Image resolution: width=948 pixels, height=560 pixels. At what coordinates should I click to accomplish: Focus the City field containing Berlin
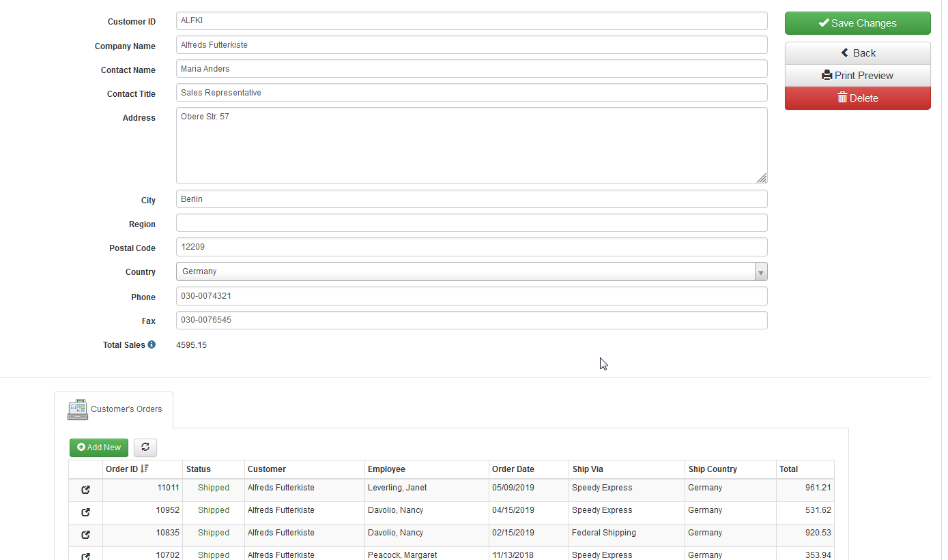(x=472, y=199)
